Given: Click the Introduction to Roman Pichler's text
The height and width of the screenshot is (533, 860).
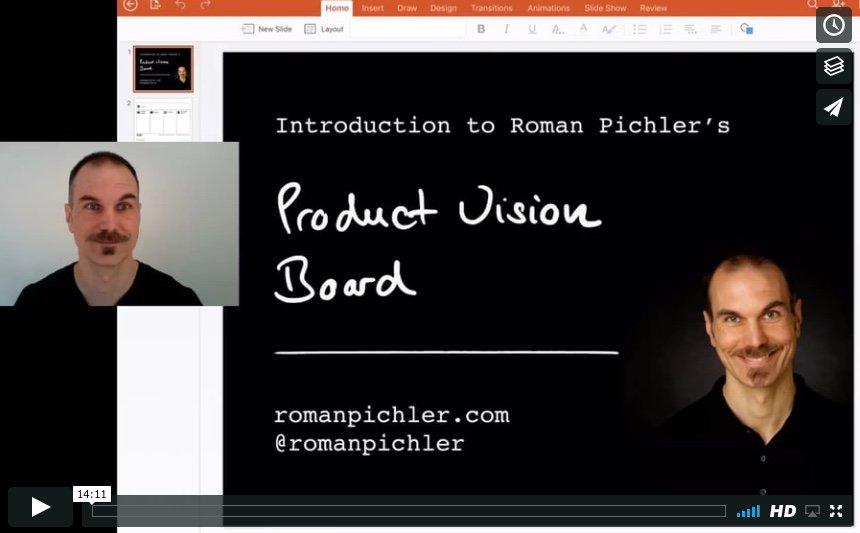Looking at the screenshot, I should [502, 126].
